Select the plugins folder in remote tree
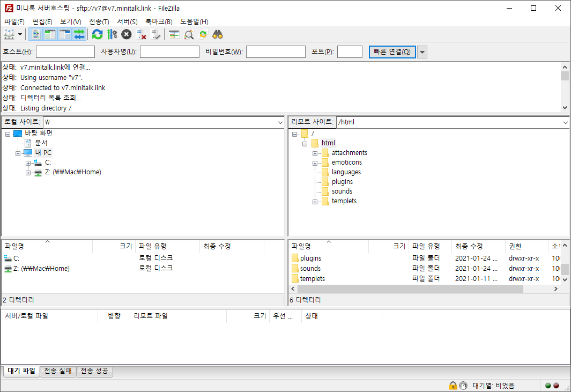Image resolution: width=571 pixels, height=392 pixels. pos(342,181)
